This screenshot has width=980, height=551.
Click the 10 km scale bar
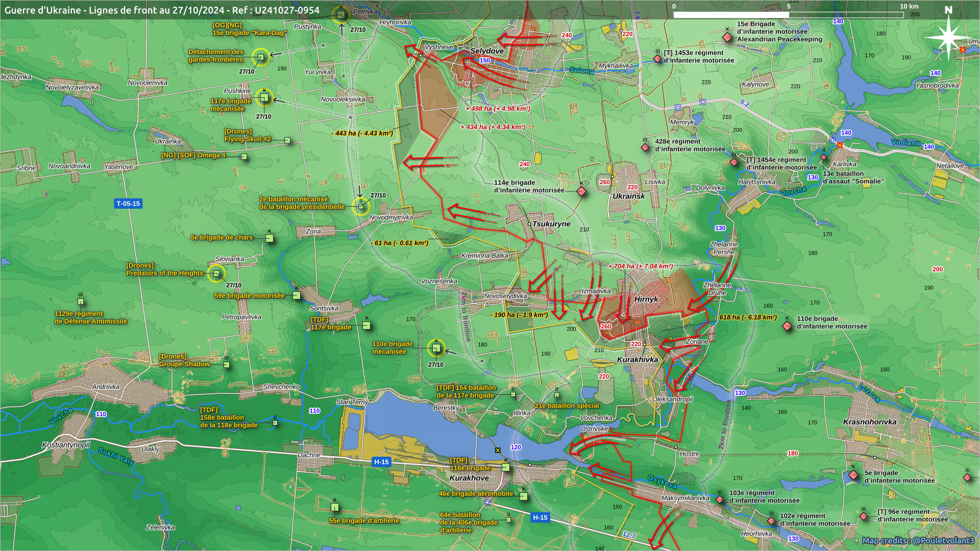click(789, 15)
